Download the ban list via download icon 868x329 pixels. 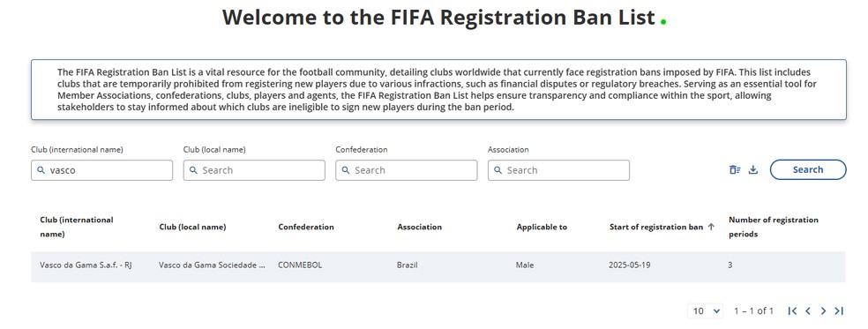(x=752, y=170)
